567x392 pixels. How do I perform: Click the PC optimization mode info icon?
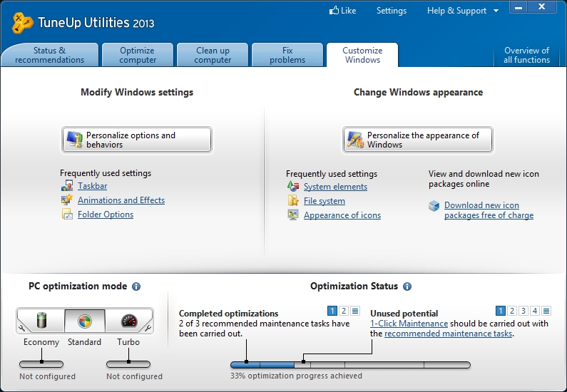(136, 287)
